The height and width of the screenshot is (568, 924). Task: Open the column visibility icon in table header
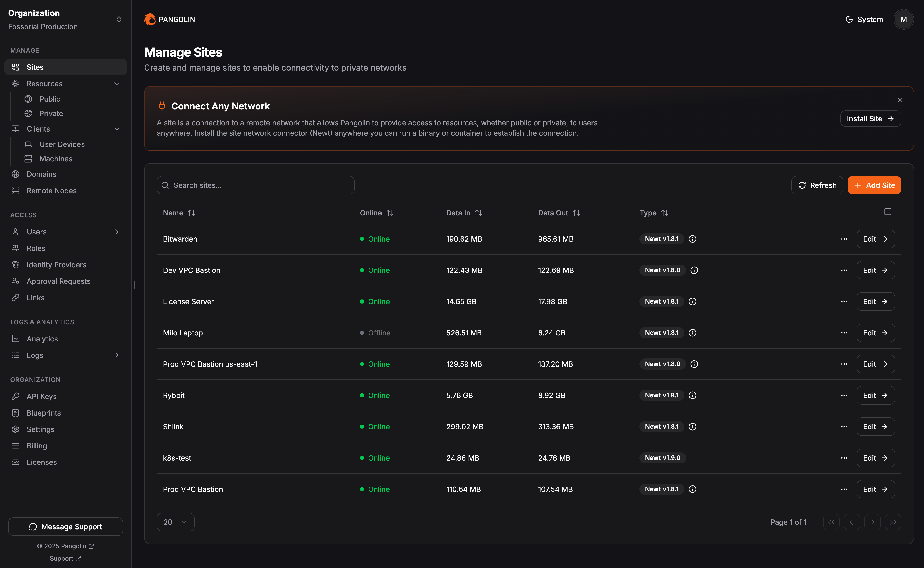point(888,212)
